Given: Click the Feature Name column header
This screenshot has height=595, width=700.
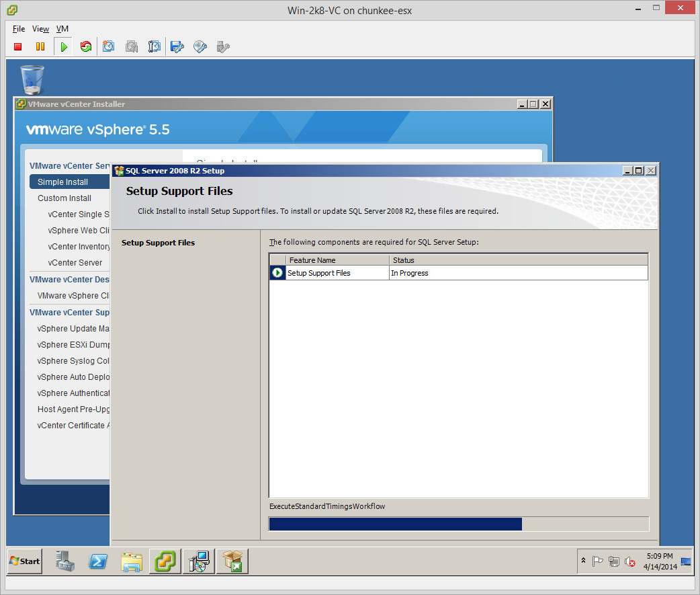Looking at the screenshot, I should point(338,260).
